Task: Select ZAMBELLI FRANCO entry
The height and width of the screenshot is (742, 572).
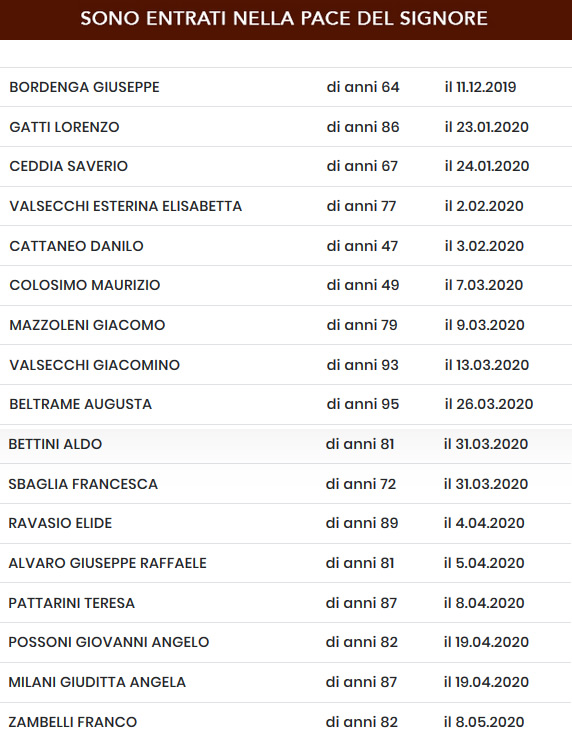Action: tap(73, 722)
